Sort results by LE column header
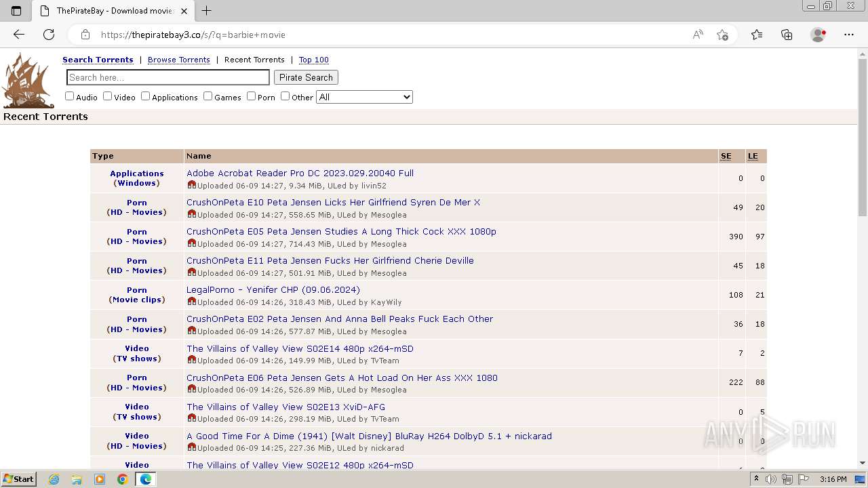The image size is (868, 488). click(x=753, y=156)
